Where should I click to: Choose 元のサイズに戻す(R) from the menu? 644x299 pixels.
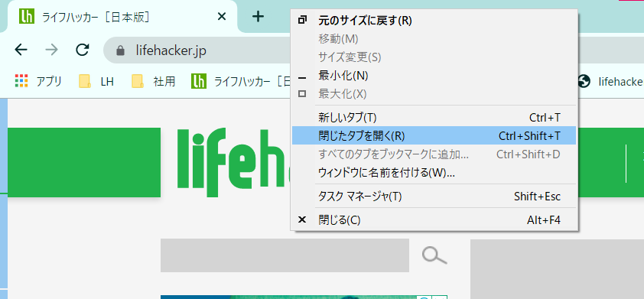tap(434, 21)
